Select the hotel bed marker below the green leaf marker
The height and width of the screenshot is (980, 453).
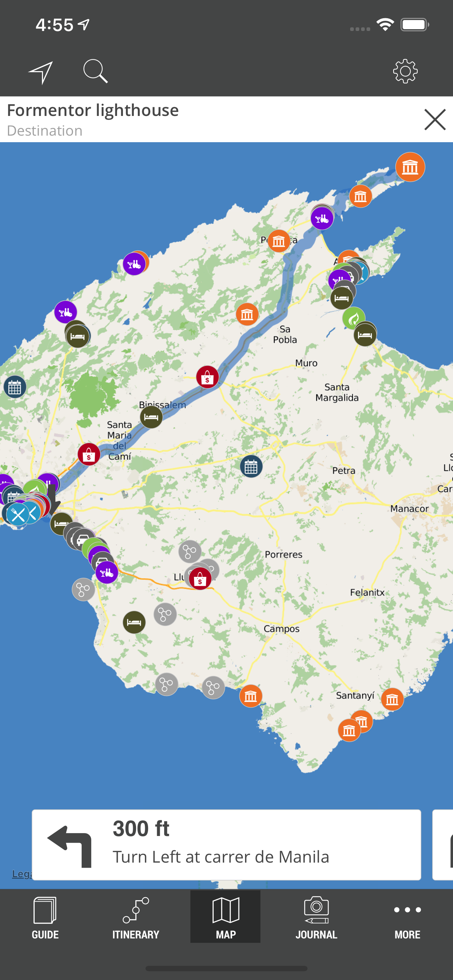pos(365,335)
